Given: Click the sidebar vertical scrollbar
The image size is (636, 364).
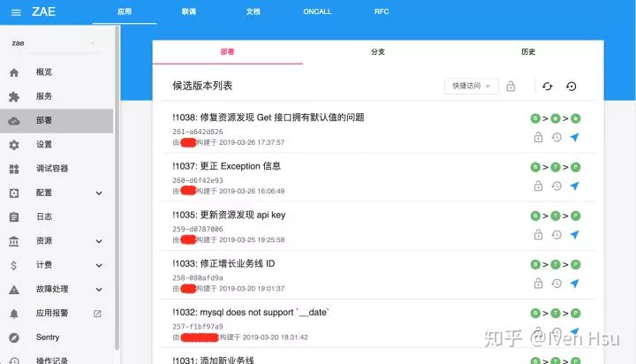Looking at the screenshot, I should click(x=117, y=186).
